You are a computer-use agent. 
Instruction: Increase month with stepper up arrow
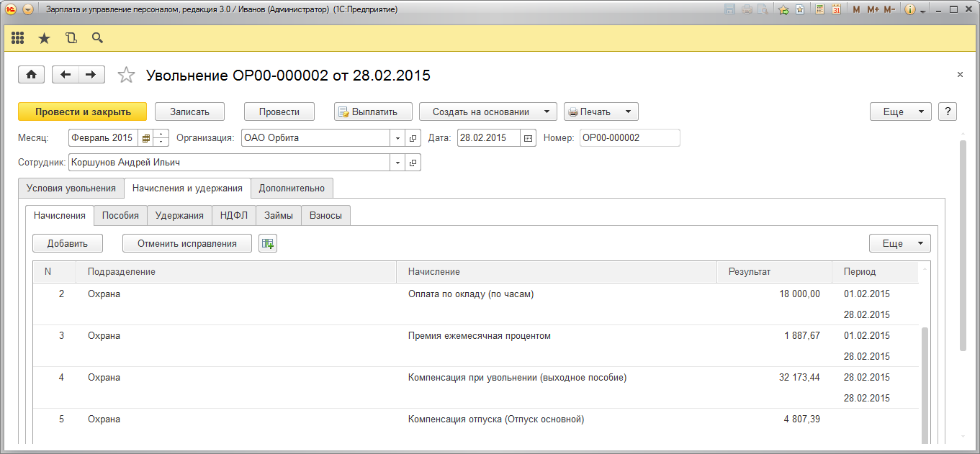pyautogui.click(x=161, y=134)
